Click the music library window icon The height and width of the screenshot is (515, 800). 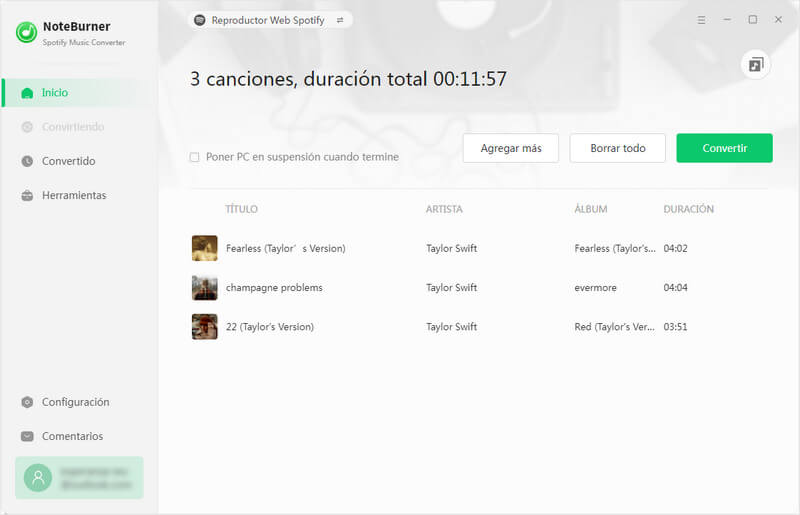click(x=756, y=65)
